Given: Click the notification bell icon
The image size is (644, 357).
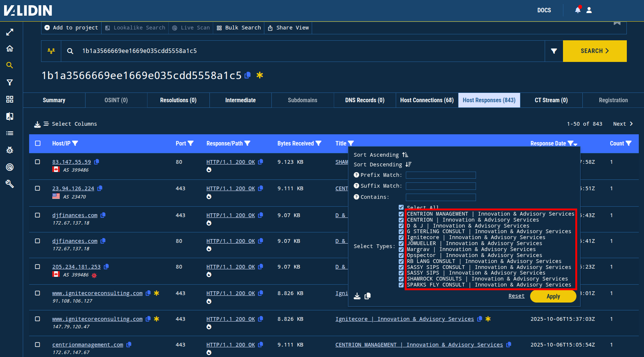Looking at the screenshot, I should (x=578, y=10).
